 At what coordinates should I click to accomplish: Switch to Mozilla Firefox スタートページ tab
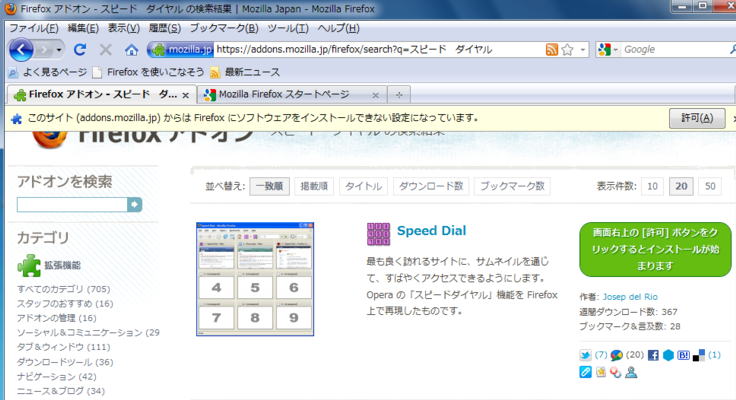pyautogui.click(x=284, y=95)
